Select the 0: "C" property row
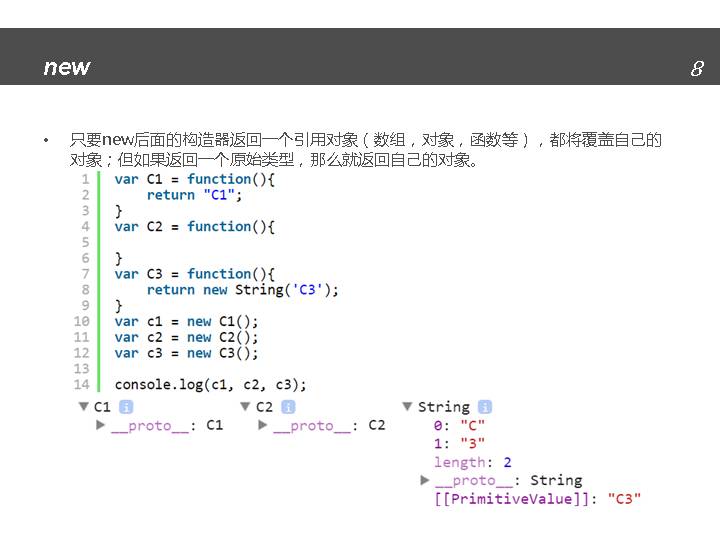The width and height of the screenshot is (720, 540). point(459,425)
